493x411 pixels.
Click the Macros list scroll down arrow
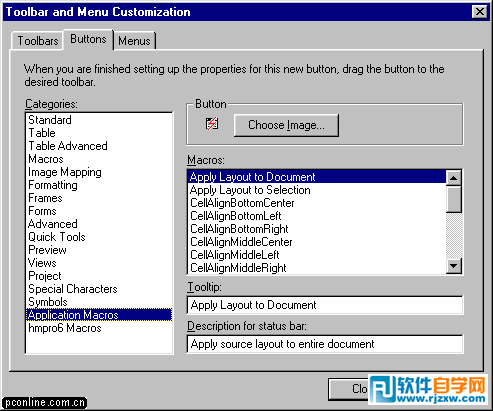click(453, 266)
